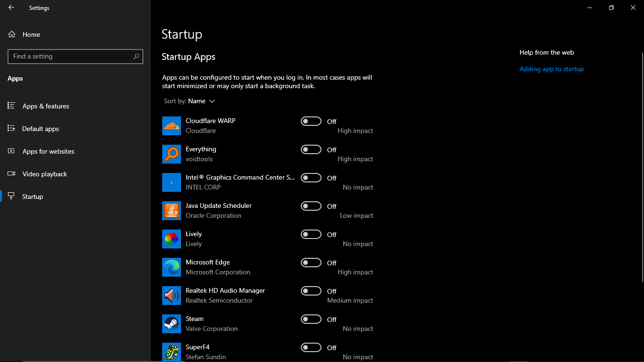Open Apps for websites page
Viewport: 644px width, 362px height.
[x=75, y=151]
